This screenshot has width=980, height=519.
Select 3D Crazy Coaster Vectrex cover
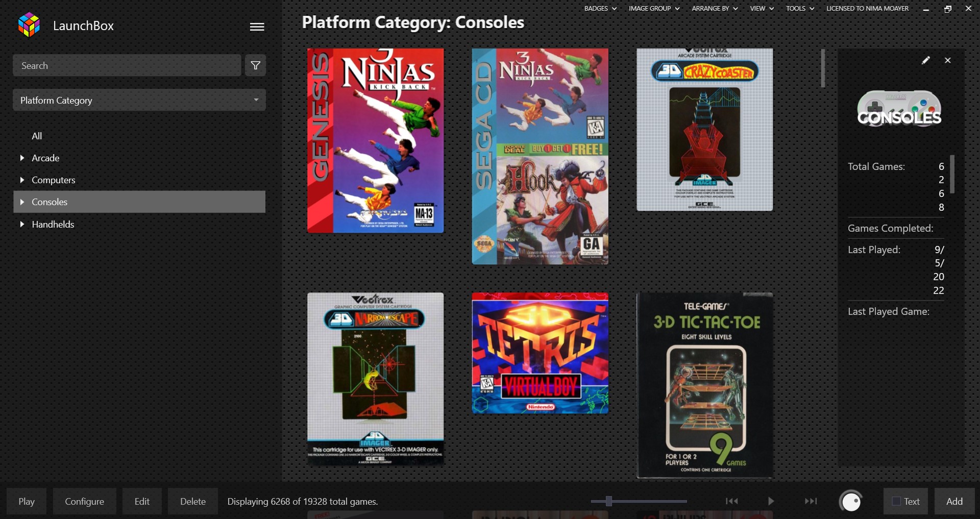(704, 130)
